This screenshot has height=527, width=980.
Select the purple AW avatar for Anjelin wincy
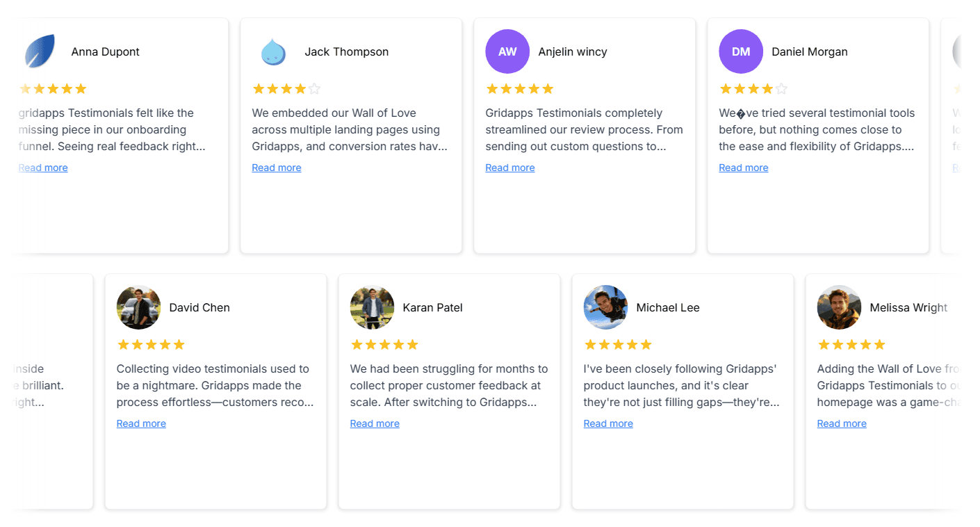(507, 51)
